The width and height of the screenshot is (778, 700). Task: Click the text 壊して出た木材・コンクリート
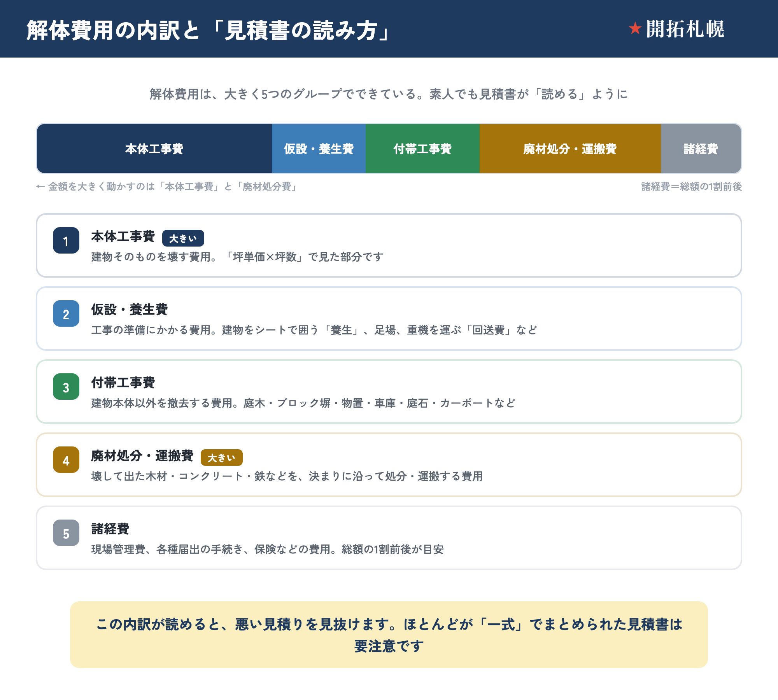pyautogui.click(x=287, y=476)
